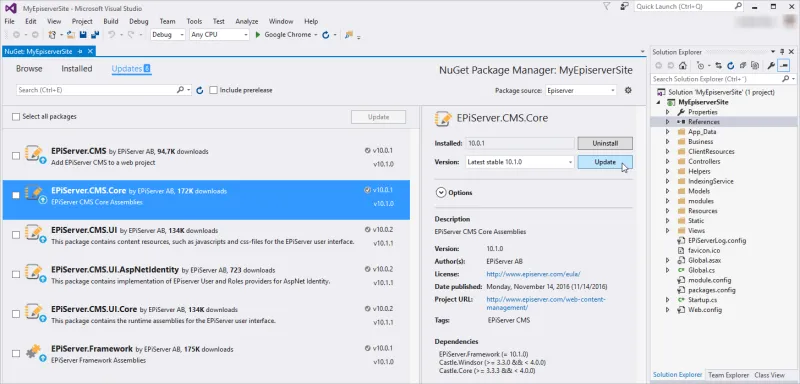This screenshot has width=800, height=384.
Task: Click the Navigate Backward toolbar icon
Action: 16,35
